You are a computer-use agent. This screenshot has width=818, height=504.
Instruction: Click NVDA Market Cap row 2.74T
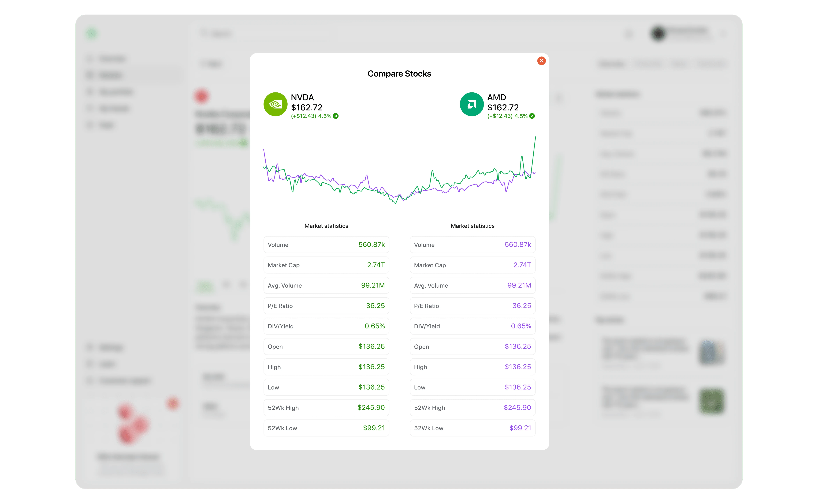click(326, 265)
